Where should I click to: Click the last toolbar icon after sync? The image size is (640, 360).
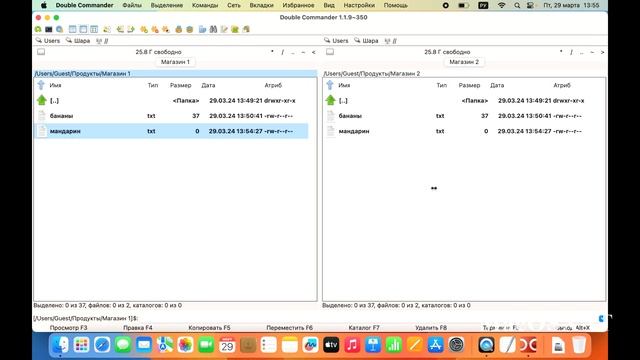246,29
